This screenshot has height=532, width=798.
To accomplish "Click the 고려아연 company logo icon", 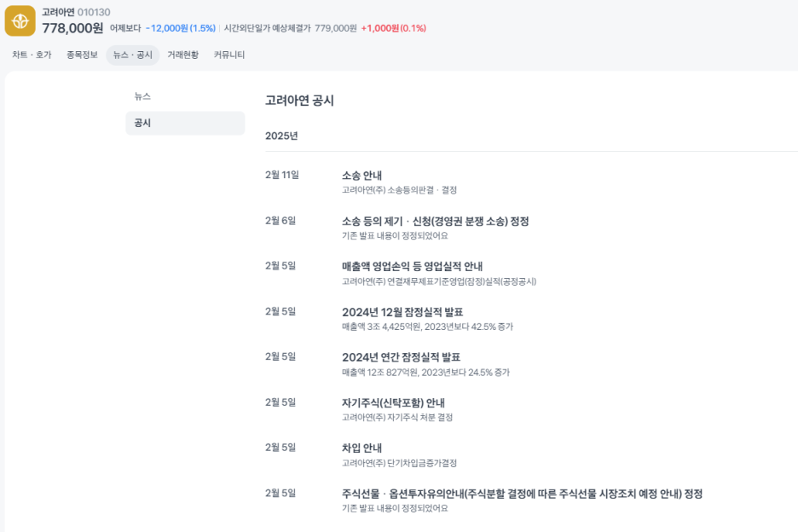I will [x=20, y=20].
